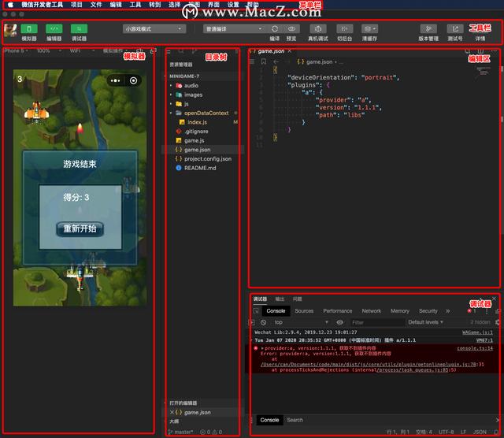Screen dimensions: 504x438
Task: Switch to the Security devtools tab
Action: (428, 311)
